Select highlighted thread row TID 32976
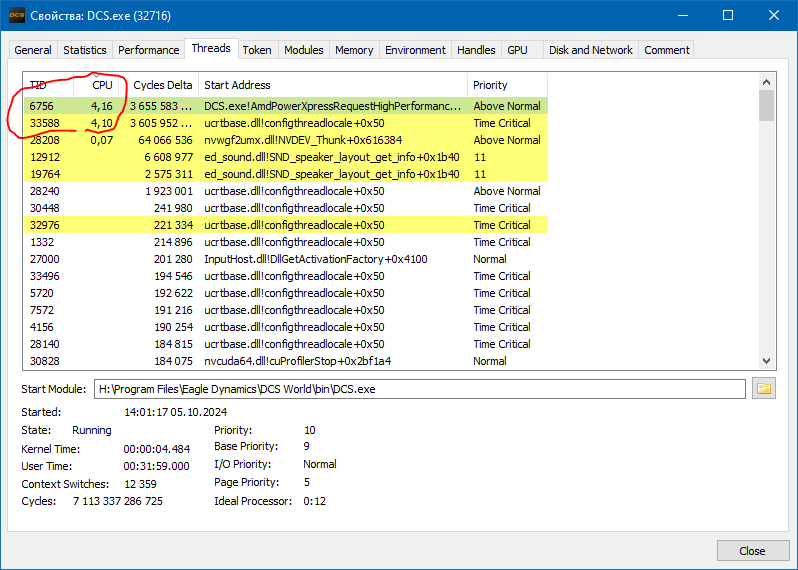The height and width of the screenshot is (570, 798). pyautogui.click(x=286, y=225)
